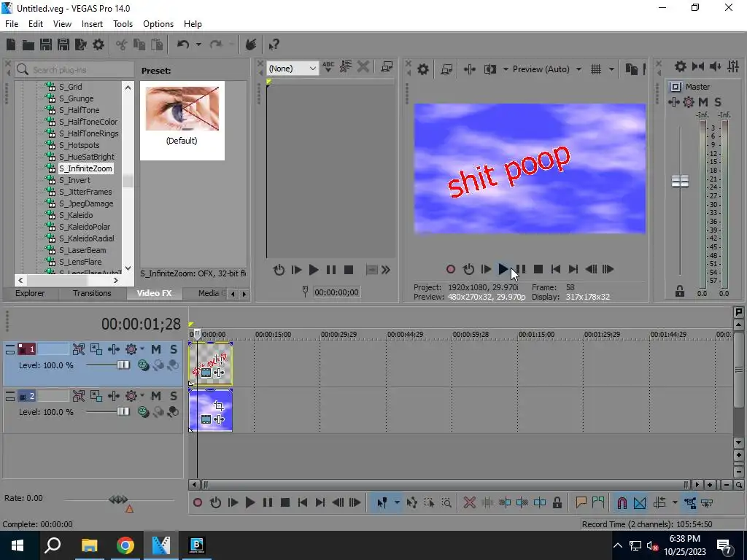
Task: Open auto ripple dropdown arrow
Action: tap(675, 503)
